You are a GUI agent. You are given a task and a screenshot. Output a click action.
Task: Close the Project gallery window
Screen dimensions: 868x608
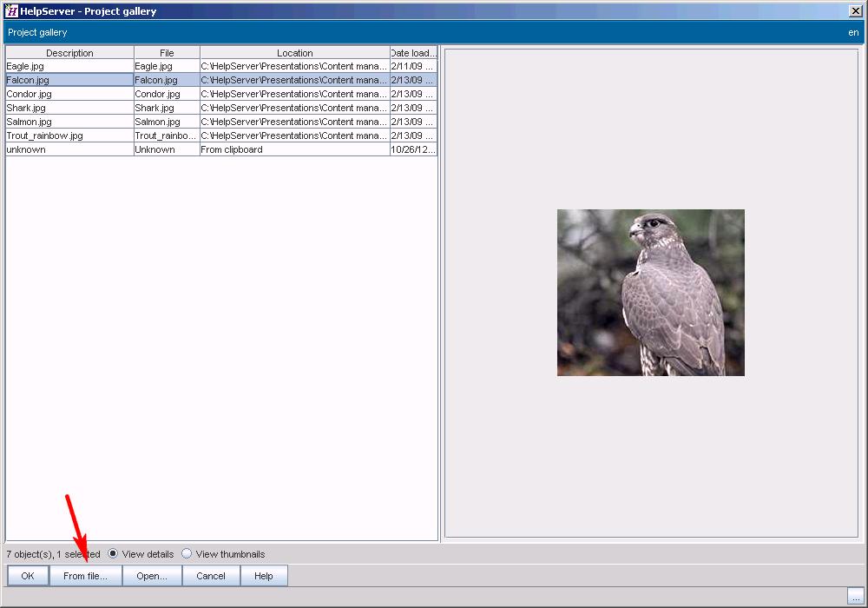(x=855, y=11)
